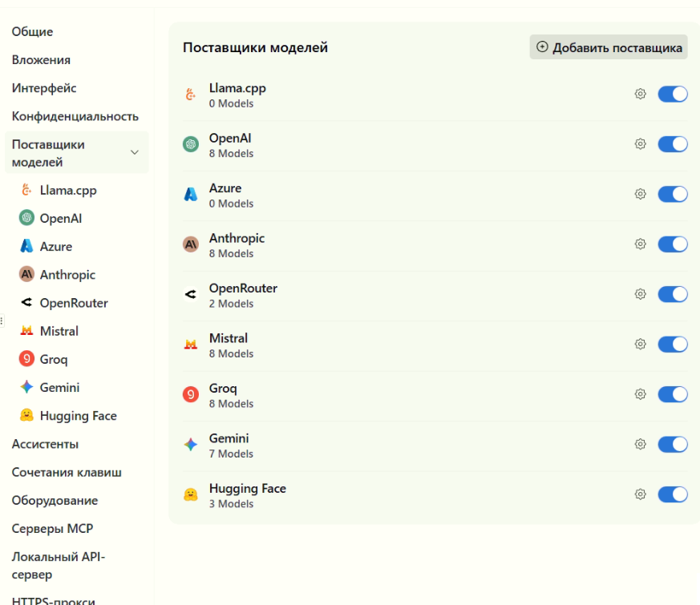Click the Hugging Face emoji logo in provider list

tap(191, 494)
